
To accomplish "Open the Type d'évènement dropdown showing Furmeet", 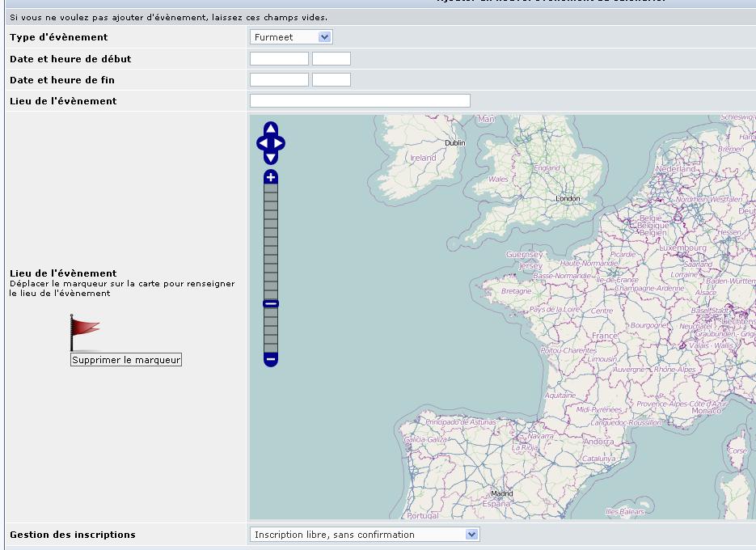I will (291, 37).
